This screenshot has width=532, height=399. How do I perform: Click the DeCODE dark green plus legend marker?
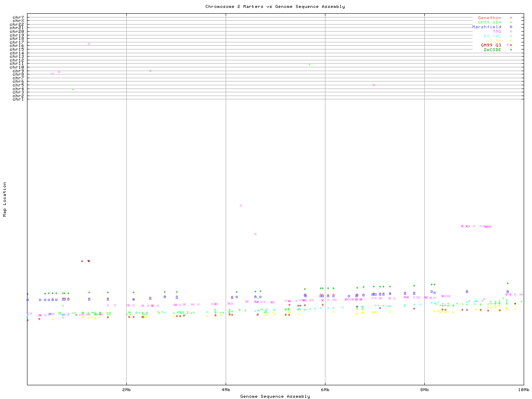[511, 50]
